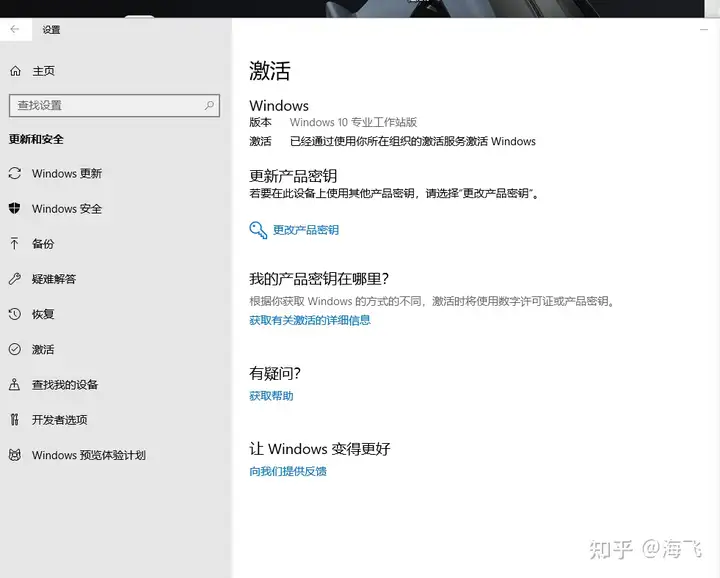
Task: Focus the 查找设置 search field
Action: (114, 106)
